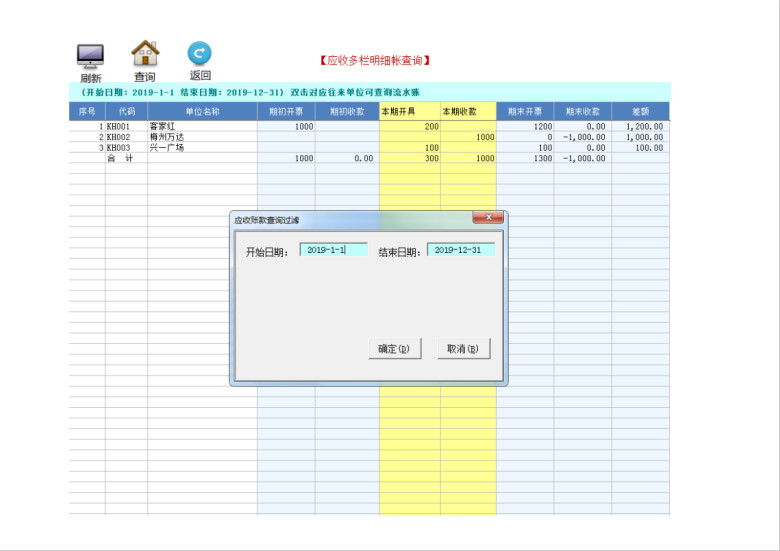Confirm with the 确定 button
The image size is (780, 551).
click(x=394, y=349)
